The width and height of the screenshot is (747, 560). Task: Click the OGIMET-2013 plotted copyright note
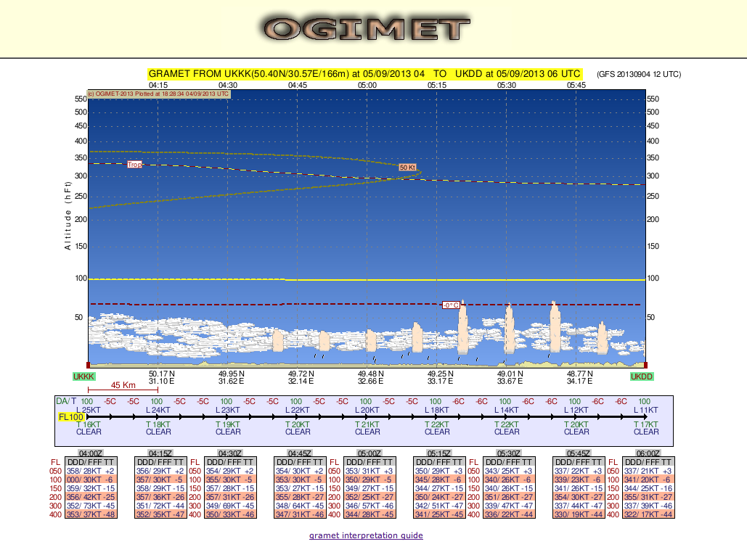(158, 94)
